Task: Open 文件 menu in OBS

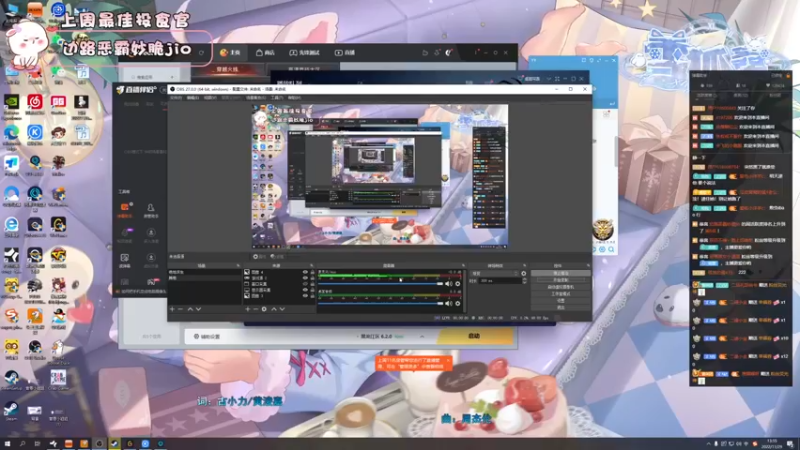Action: coord(176,97)
